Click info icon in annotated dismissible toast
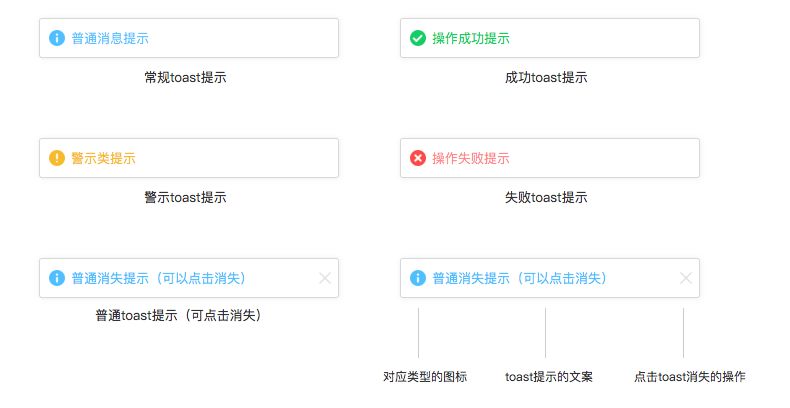 click(x=418, y=278)
